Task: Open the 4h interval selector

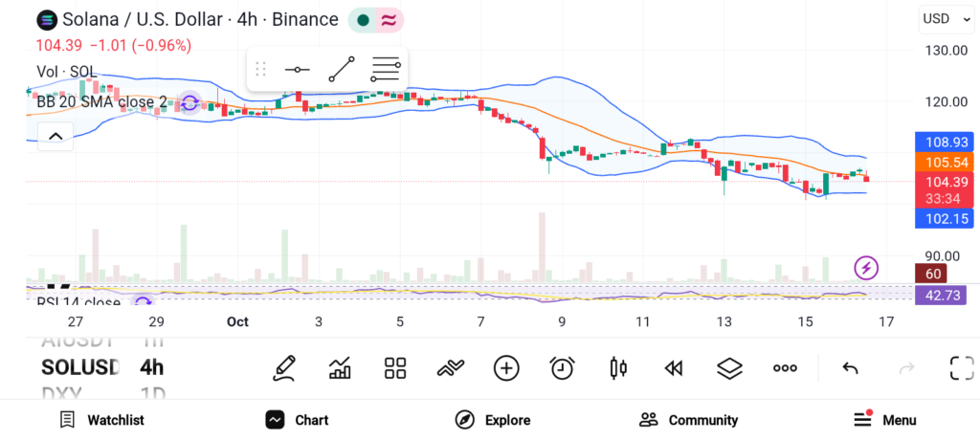Action: [151, 367]
